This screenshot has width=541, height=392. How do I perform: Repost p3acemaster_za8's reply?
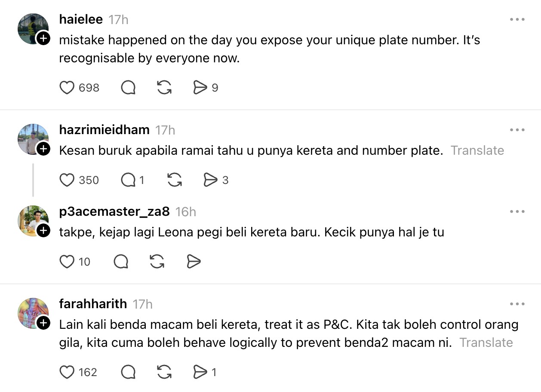click(x=157, y=261)
